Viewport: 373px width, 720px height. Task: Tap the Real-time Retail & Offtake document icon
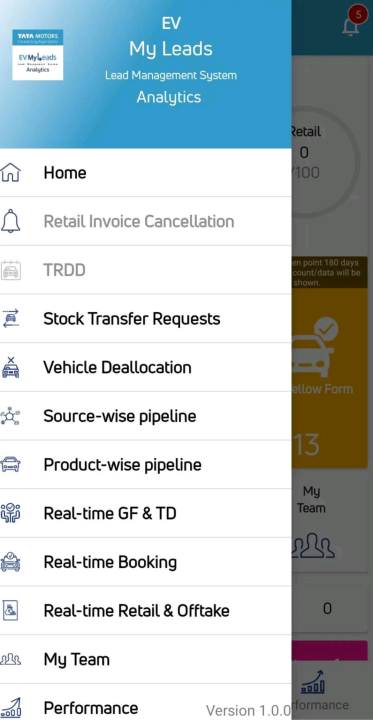tap(11, 611)
